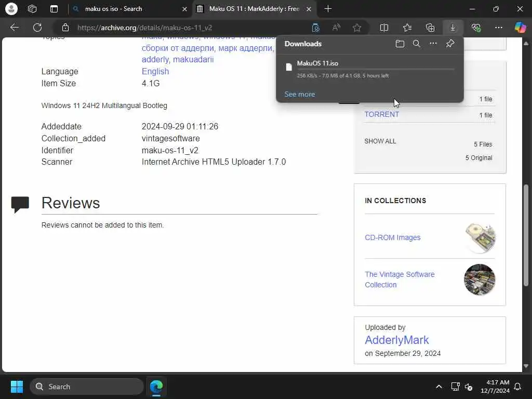Screen dimensions: 532x399
Task: Open the Workspaces icon
Action: [32, 9]
